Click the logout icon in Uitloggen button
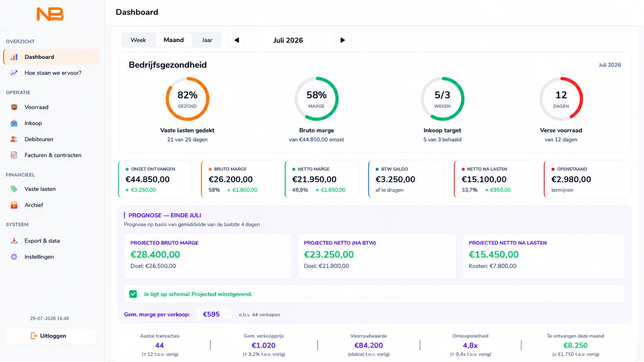The height and width of the screenshot is (362, 644). pyautogui.click(x=34, y=336)
